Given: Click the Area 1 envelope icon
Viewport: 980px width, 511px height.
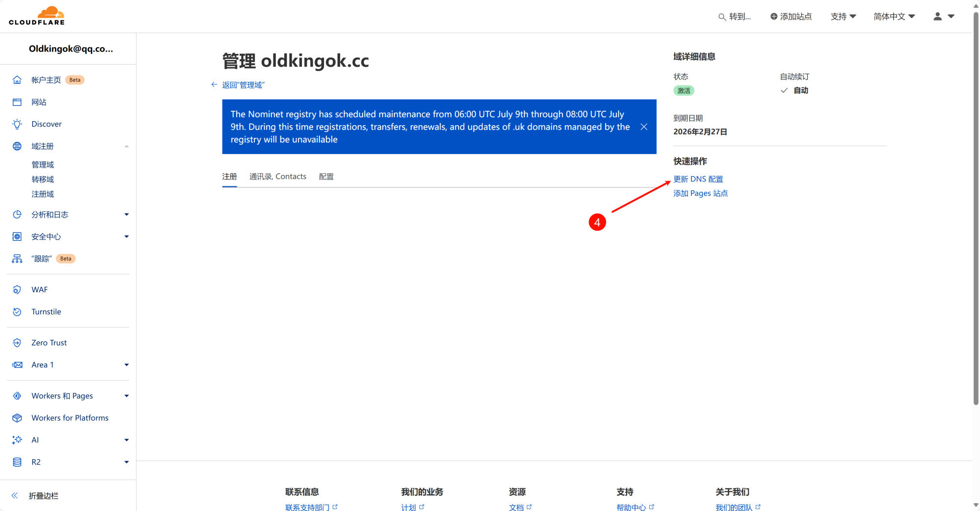Looking at the screenshot, I should click(x=17, y=365).
